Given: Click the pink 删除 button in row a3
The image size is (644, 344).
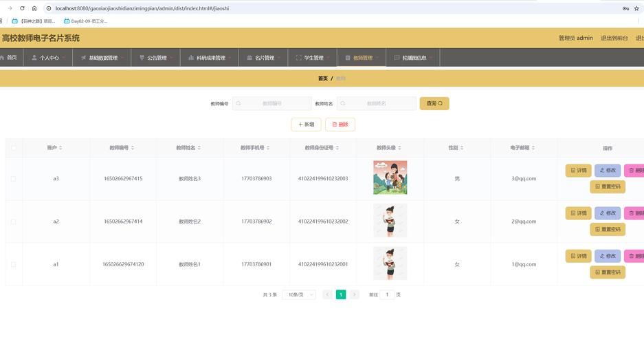Looking at the screenshot, I should tap(634, 170).
